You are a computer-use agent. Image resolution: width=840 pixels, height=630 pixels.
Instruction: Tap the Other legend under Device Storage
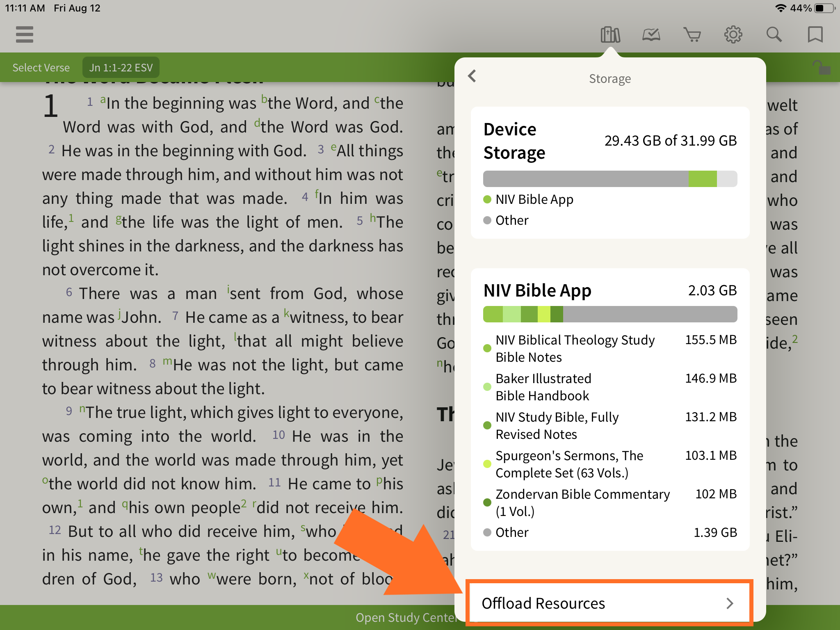pos(506,220)
